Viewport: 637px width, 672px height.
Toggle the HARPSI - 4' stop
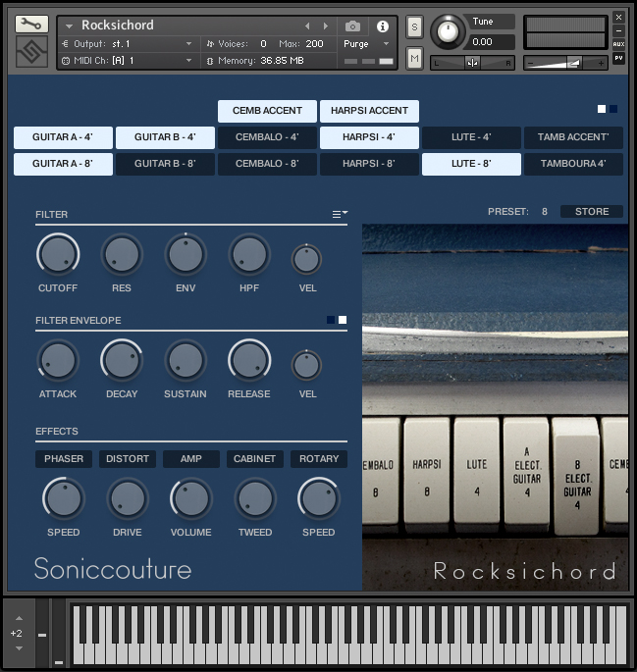point(369,137)
